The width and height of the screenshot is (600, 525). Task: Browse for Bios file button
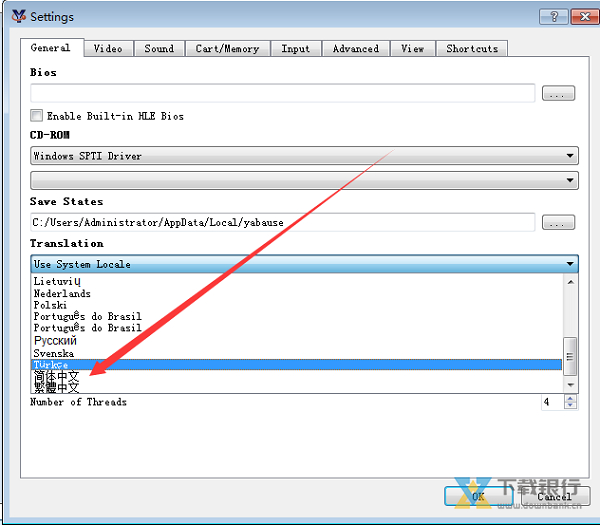[557, 93]
